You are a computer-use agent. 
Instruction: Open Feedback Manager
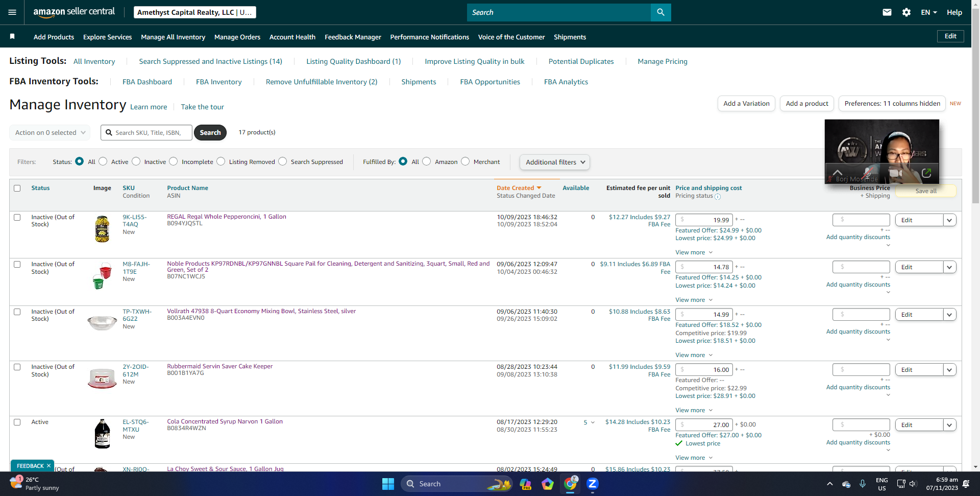coord(353,37)
